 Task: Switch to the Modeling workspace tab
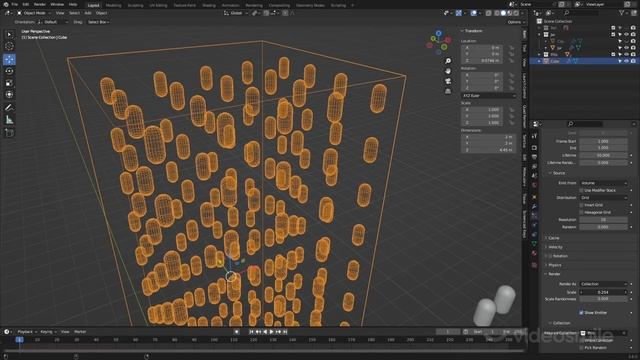click(x=113, y=5)
